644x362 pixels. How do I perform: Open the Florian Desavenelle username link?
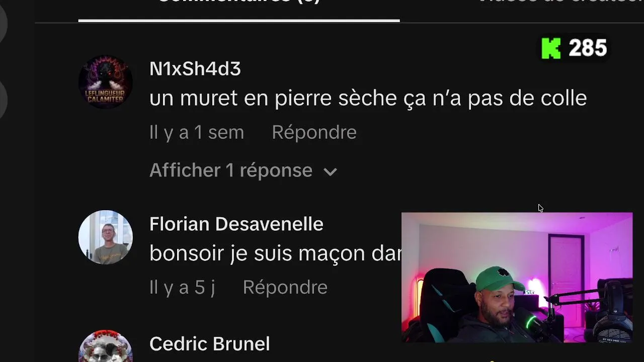pos(236,224)
